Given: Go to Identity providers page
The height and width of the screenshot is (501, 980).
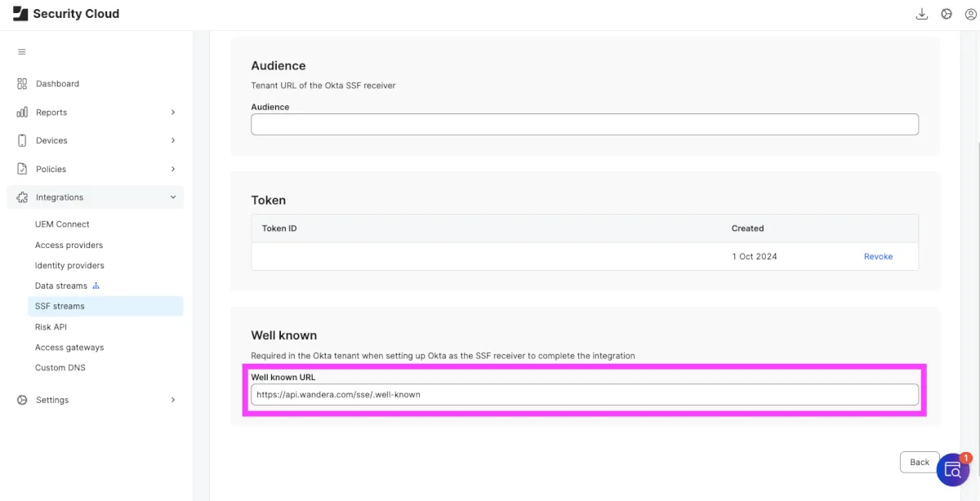Looking at the screenshot, I should [69, 265].
